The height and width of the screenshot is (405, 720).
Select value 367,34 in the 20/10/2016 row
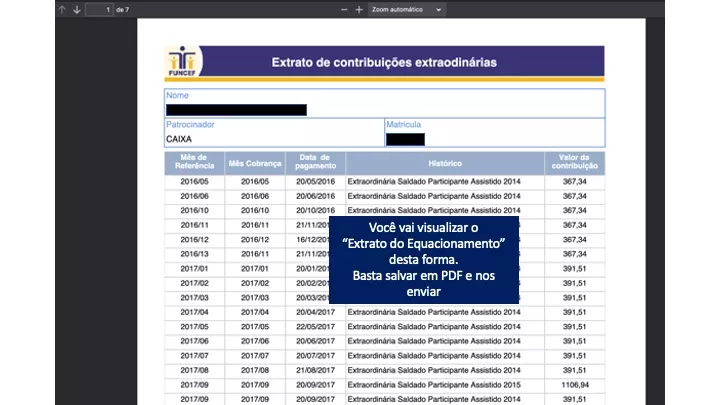[x=574, y=211]
